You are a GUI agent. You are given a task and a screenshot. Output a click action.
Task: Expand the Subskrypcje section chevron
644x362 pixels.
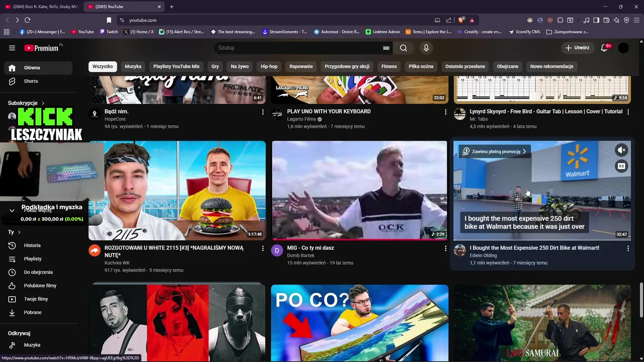coord(43,103)
